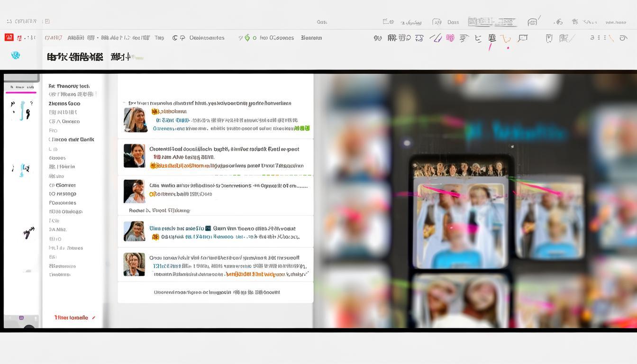637x364 pixels.
Task: Click the magenta icon in the right toolbar group
Action: pyautogui.click(x=450, y=38)
